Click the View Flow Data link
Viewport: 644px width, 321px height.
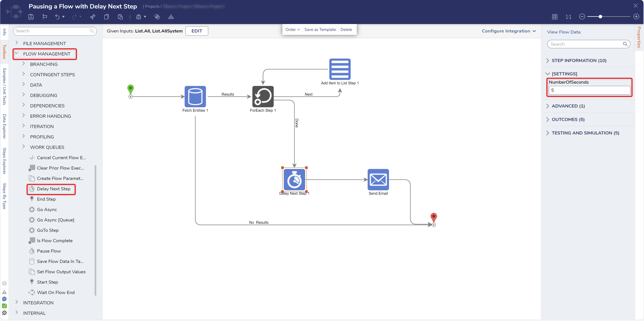(x=563, y=32)
